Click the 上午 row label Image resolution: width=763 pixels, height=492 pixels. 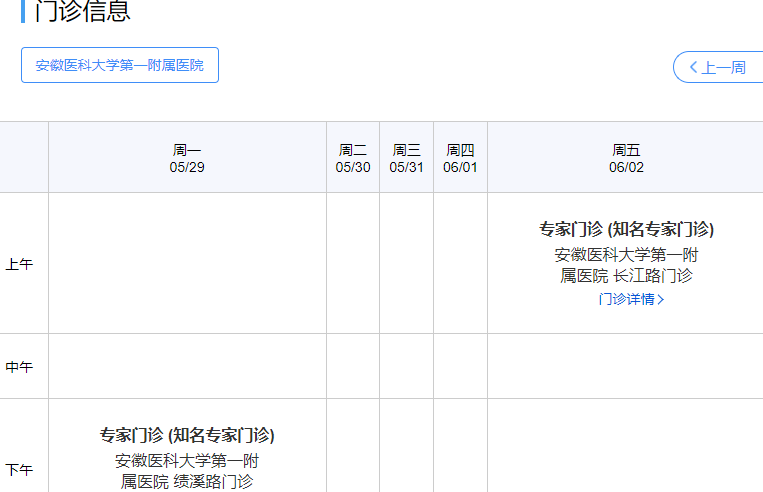tap(20, 264)
